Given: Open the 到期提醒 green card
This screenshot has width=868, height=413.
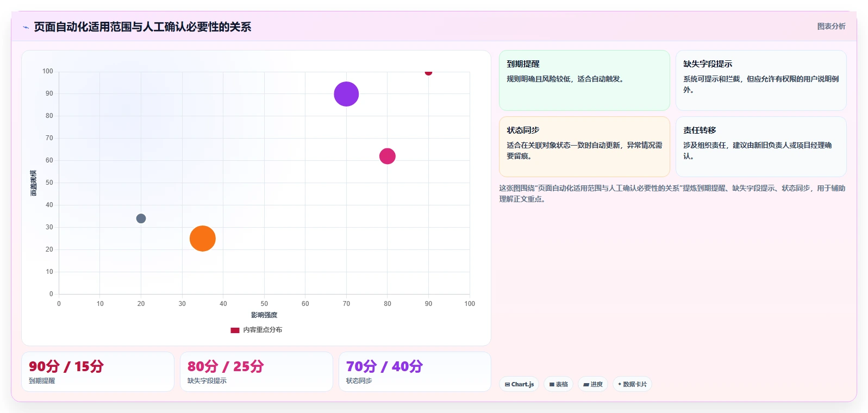Looking at the screenshot, I should [x=584, y=80].
